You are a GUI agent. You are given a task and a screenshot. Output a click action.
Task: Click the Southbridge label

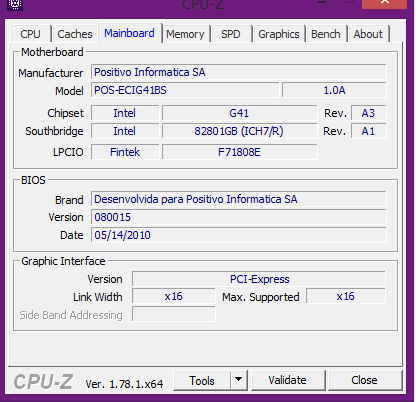(x=54, y=131)
